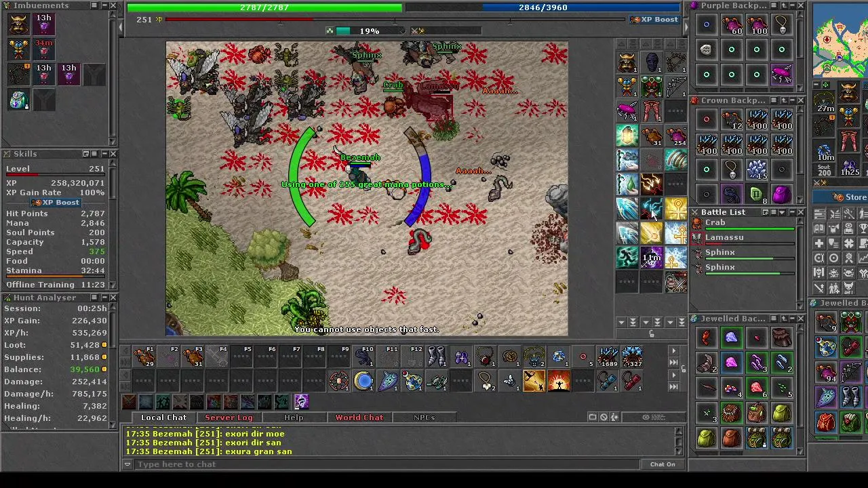Click the golden ankh spell icon
This screenshot has height=488, width=868.
(x=676, y=209)
